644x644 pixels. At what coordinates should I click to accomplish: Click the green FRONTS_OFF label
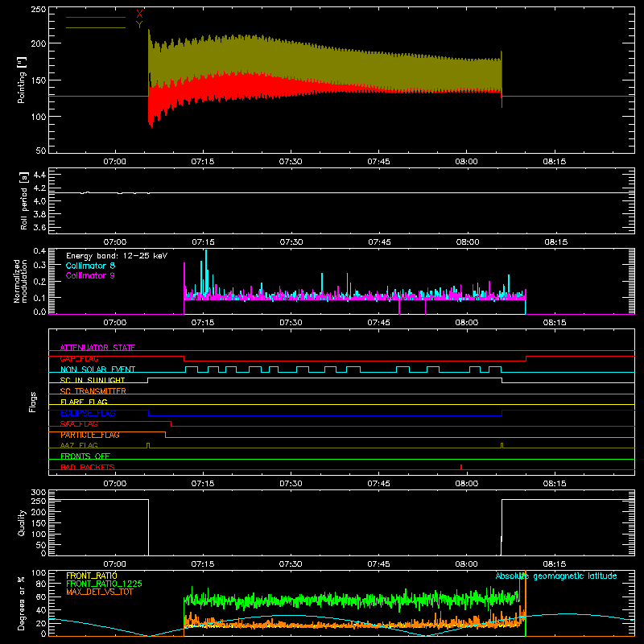click(85, 456)
